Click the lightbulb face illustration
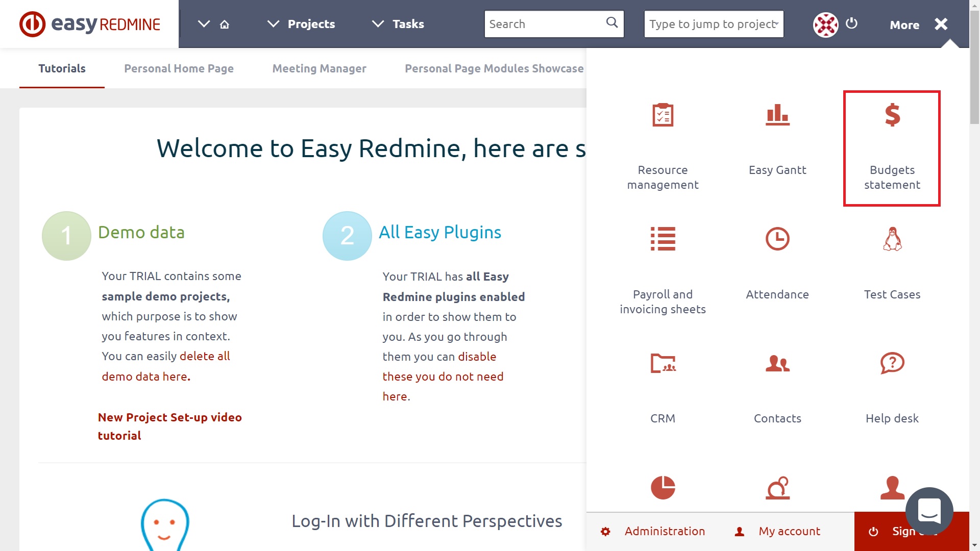 pyautogui.click(x=164, y=524)
